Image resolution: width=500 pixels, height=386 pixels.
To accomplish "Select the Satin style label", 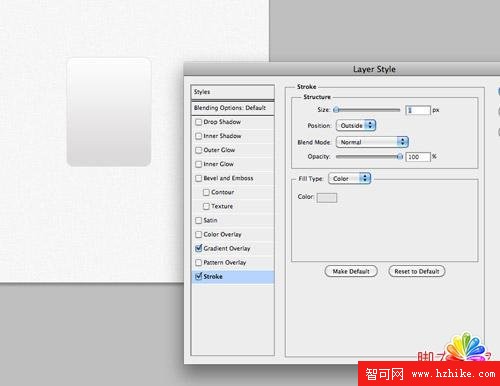I will (210, 220).
